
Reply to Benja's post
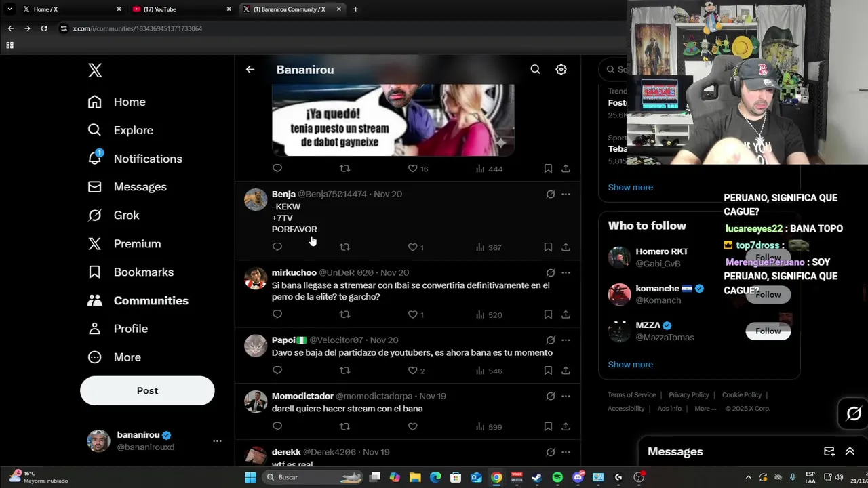pyautogui.click(x=277, y=247)
